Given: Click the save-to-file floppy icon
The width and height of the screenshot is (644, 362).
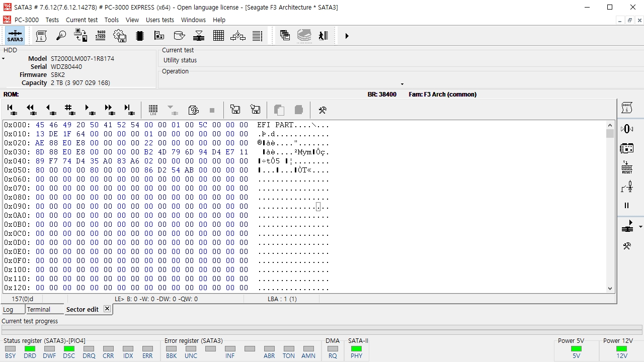Looking at the screenshot, I should (255, 110).
